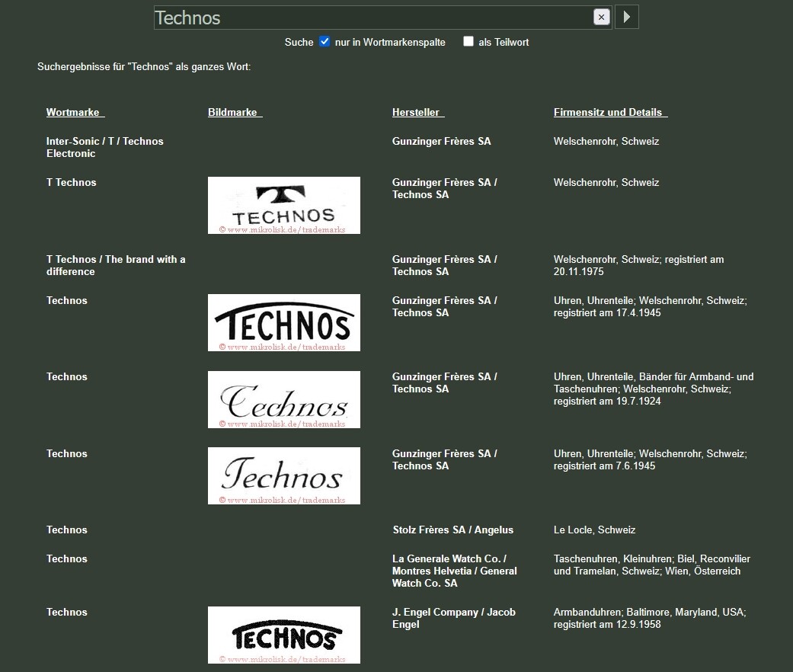Open the bold arched TECHNOS logo from 1945

point(283,322)
